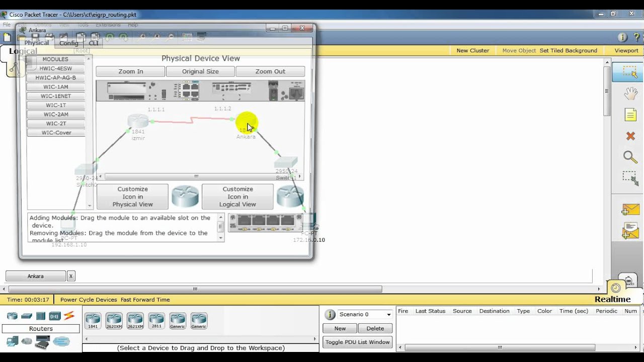Select the WIC-Cover module

tap(56, 133)
